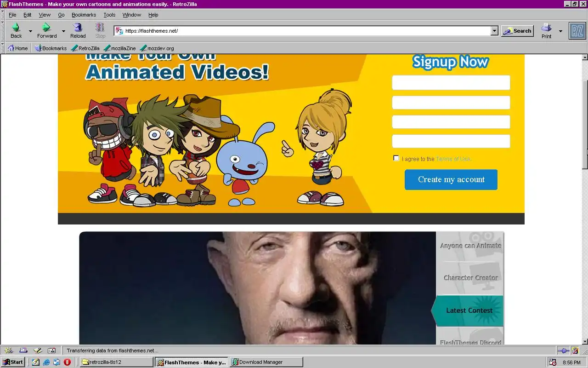Image resolution: width=588 pixels, height=368 pixels.
Task: Click the RetroZilla title bar window icon
Action: pos(4,4)
